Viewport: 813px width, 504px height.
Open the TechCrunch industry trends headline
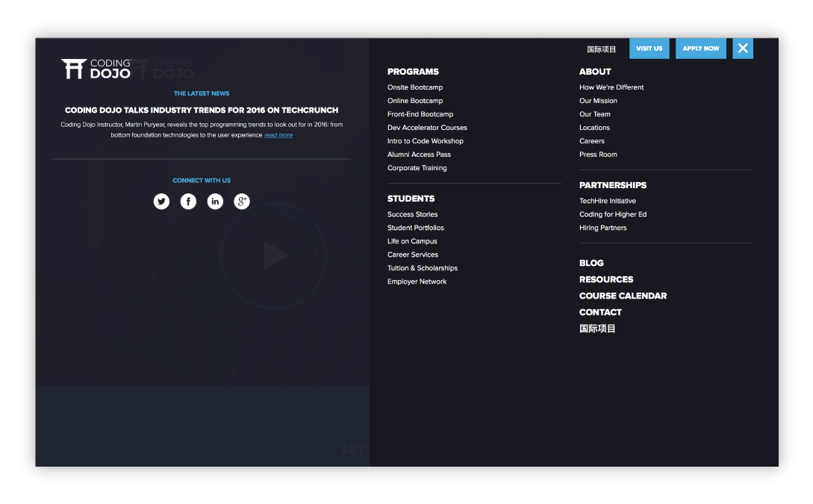coord(201,110)
